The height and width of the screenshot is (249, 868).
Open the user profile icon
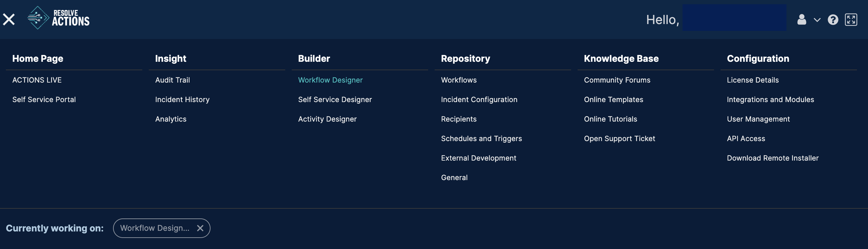[x=802, y=20]
